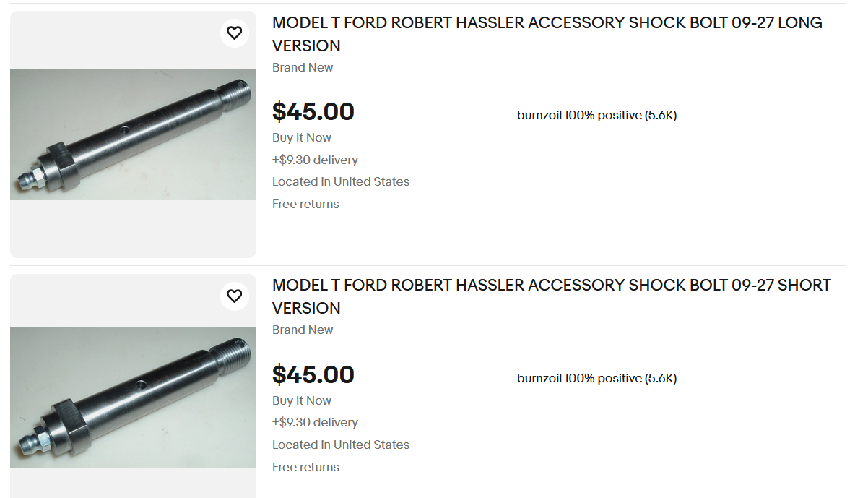Viewport: 868px width, 498px height.
Task: Click the $45.00 price on LONG VERSION listing
Action: point(313,112)
